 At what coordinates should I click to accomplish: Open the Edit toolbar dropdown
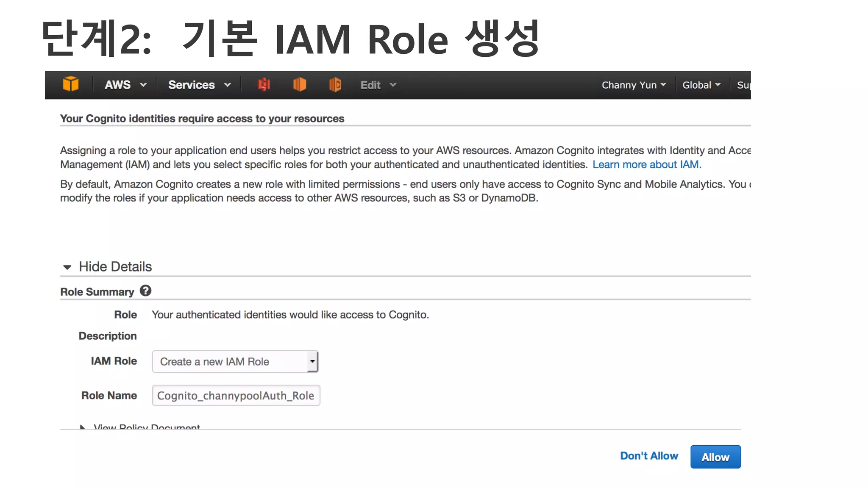click(378, 85)
